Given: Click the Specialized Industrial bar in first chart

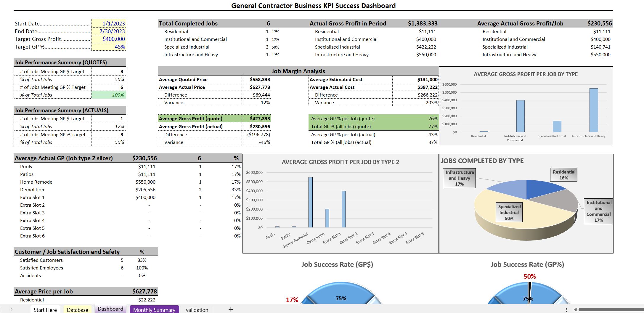Looking at the screenshot, I should click(x=557, y=126).
